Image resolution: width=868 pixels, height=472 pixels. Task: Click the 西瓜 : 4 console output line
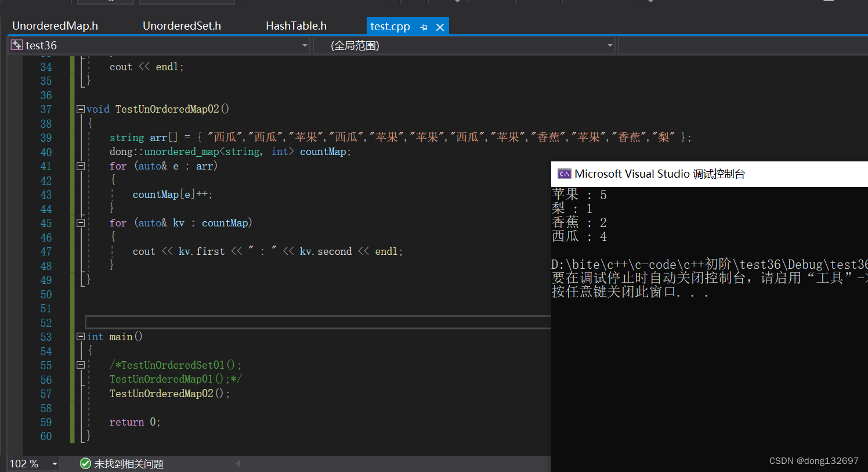579,236
